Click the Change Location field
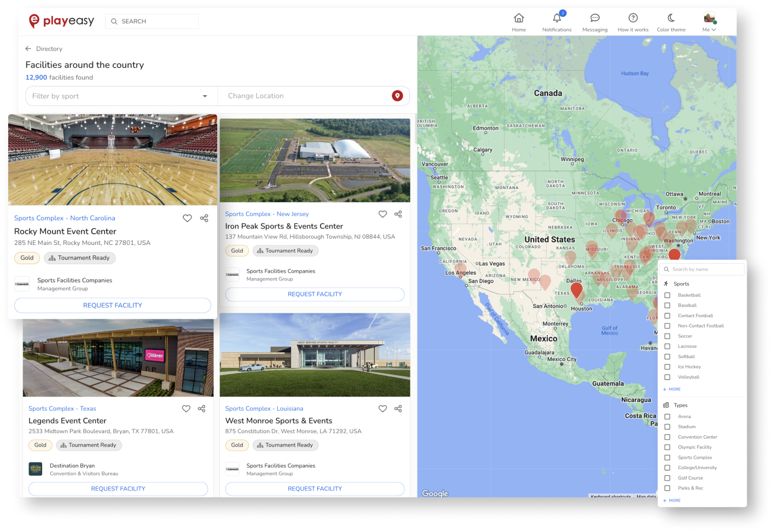Viewport: 772px width, 532px height. pyautogui.click(x=304, y=96)
